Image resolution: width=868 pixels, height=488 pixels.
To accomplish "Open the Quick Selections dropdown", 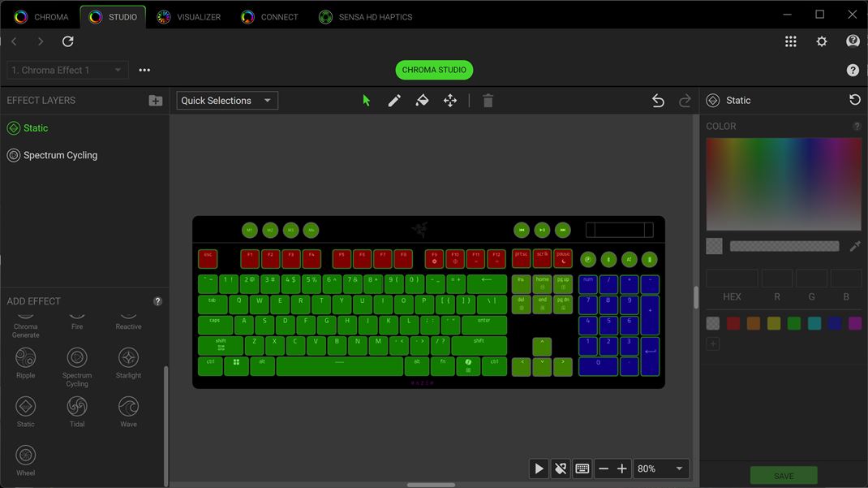I will (x=227, y=100).
